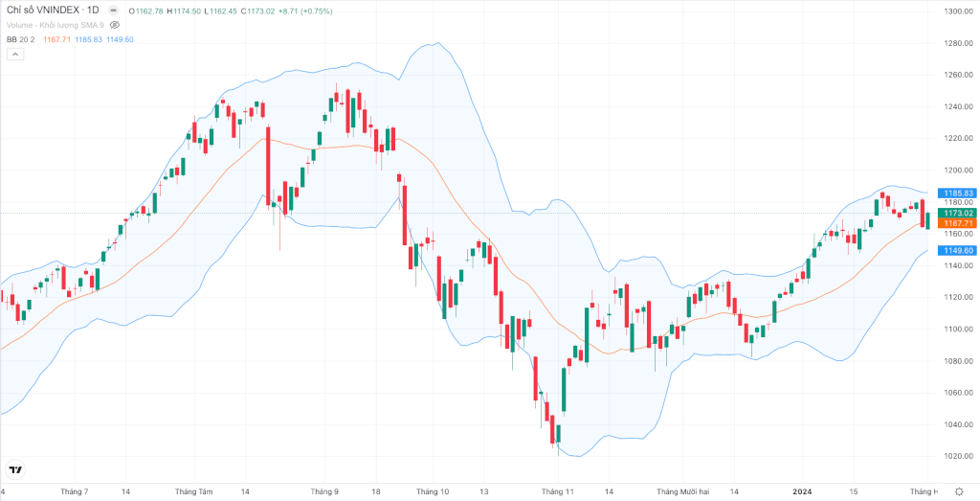Image resolution: width=980 pixels, height=501 pixels.
Task: Click the 18 date label on time axis
Action: [x=375, y=491]
